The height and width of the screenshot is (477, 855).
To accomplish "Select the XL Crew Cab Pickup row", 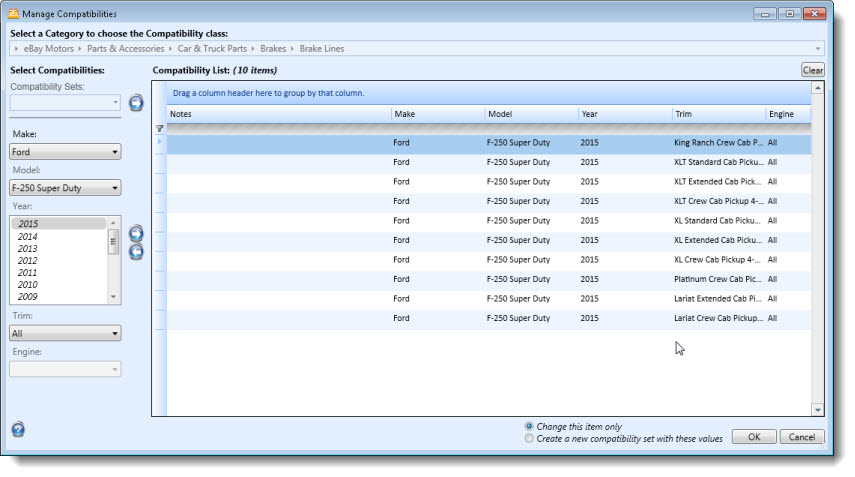I will click(489, 260).
